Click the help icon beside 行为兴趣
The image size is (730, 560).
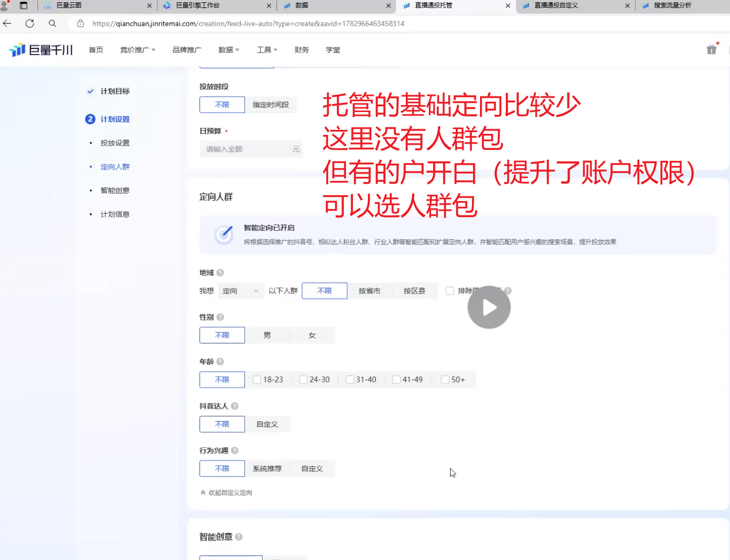coord(235,451)
